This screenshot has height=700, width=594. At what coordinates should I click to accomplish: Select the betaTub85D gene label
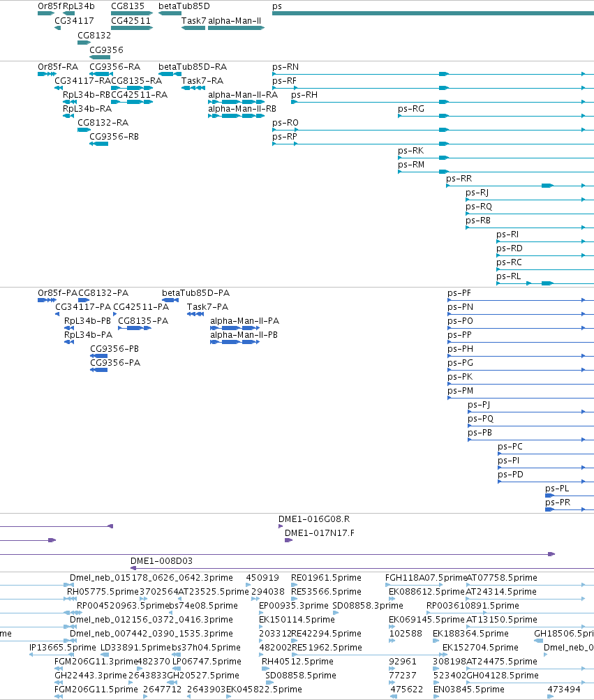184,6
